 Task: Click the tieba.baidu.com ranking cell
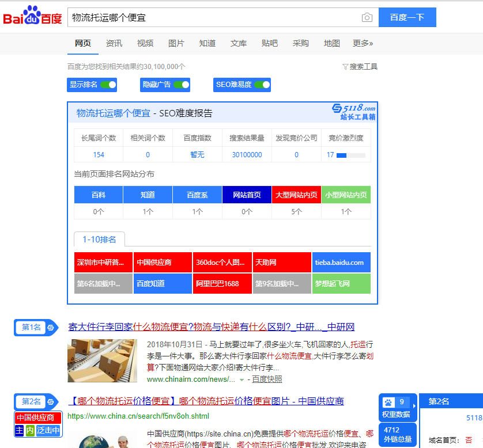341,263
